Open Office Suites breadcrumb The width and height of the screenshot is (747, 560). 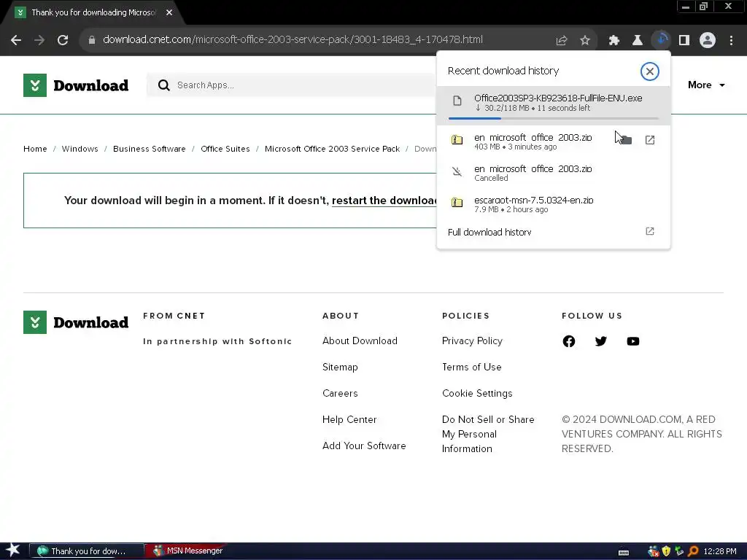[x=225, y=149]
